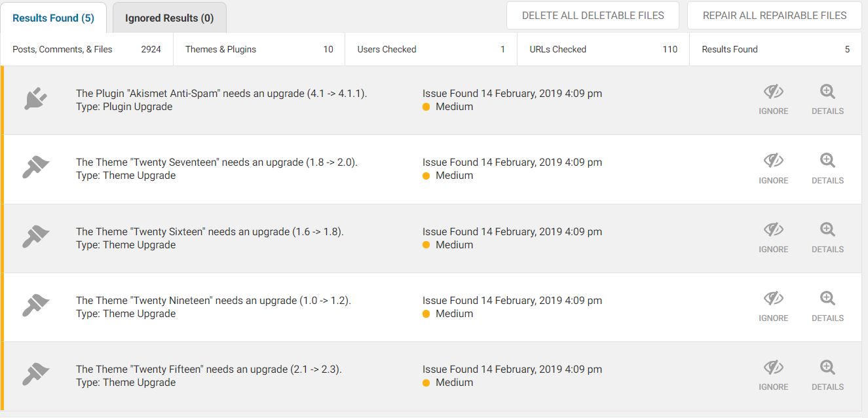Ignore the Twenty Sixteen theme issue
868x418 pixels.
coord(773,238)
